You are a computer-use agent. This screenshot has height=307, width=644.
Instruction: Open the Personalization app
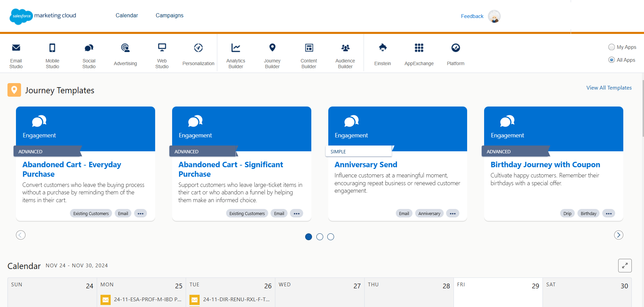[198, 55]
